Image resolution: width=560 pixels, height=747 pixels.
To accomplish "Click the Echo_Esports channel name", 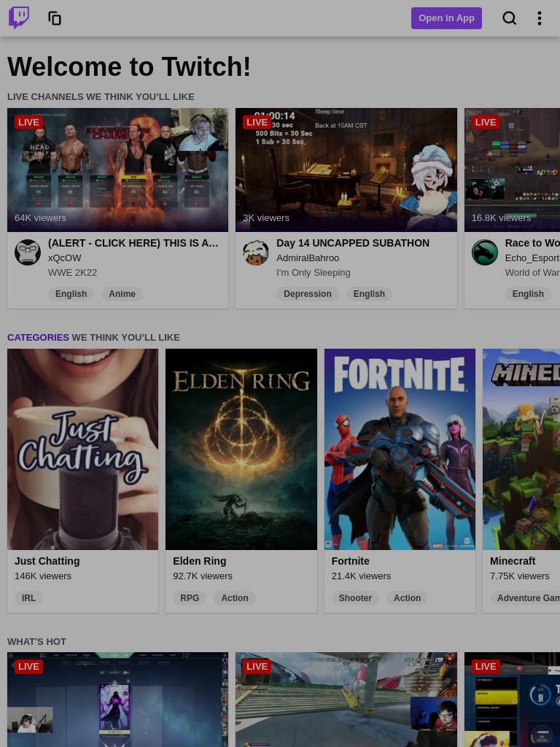I will point(532,258).
